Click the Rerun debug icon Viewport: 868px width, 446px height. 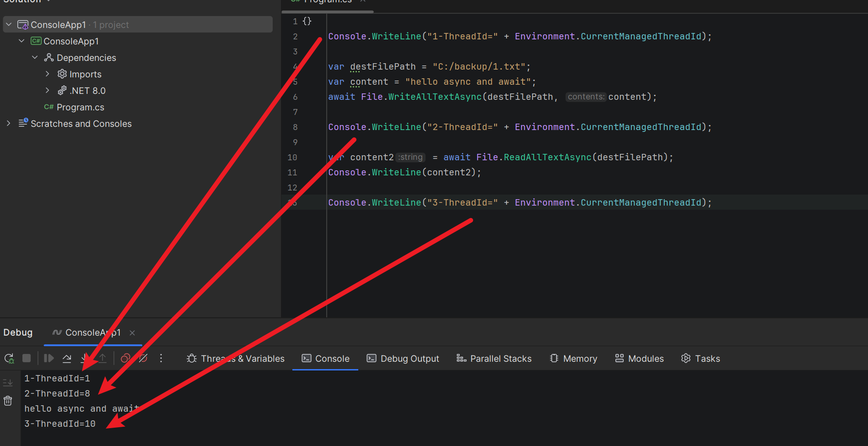click(9, 359)
